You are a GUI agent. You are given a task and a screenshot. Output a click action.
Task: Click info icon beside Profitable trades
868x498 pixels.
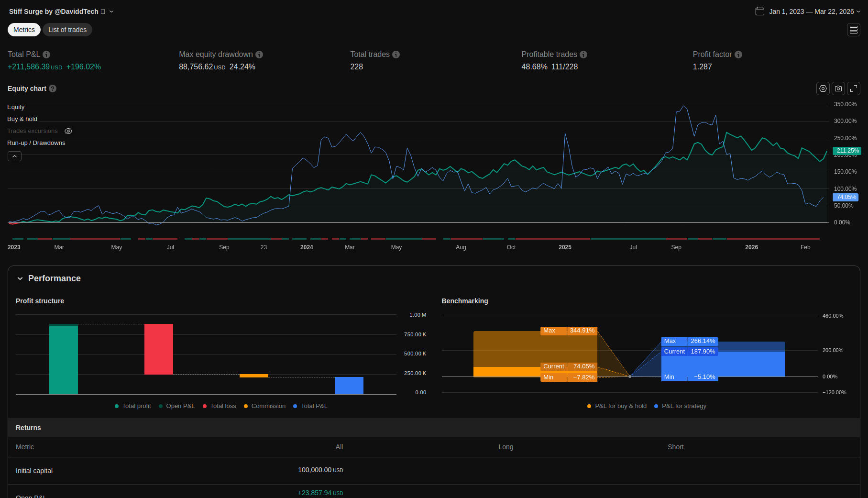[583, 55]
